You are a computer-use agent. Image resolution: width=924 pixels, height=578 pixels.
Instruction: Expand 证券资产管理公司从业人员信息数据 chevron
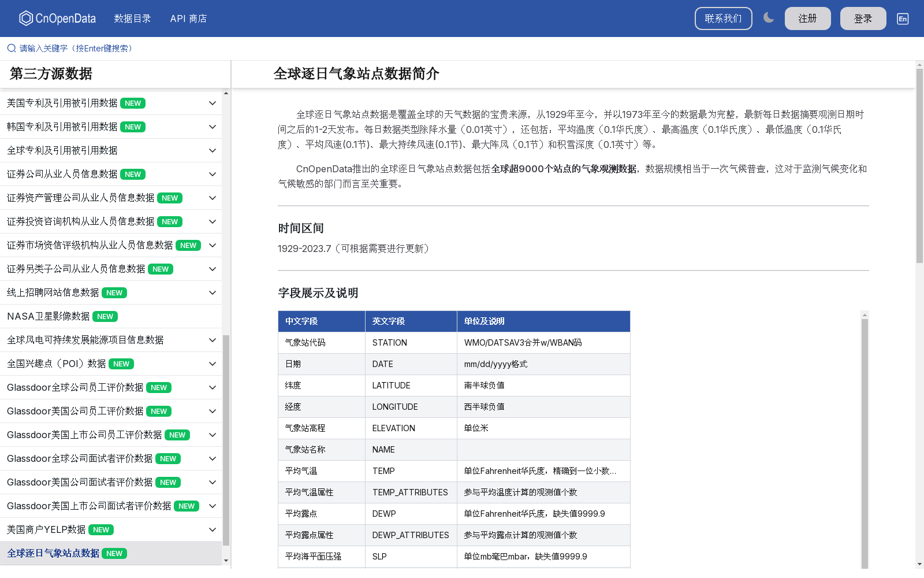click(213, 198)
